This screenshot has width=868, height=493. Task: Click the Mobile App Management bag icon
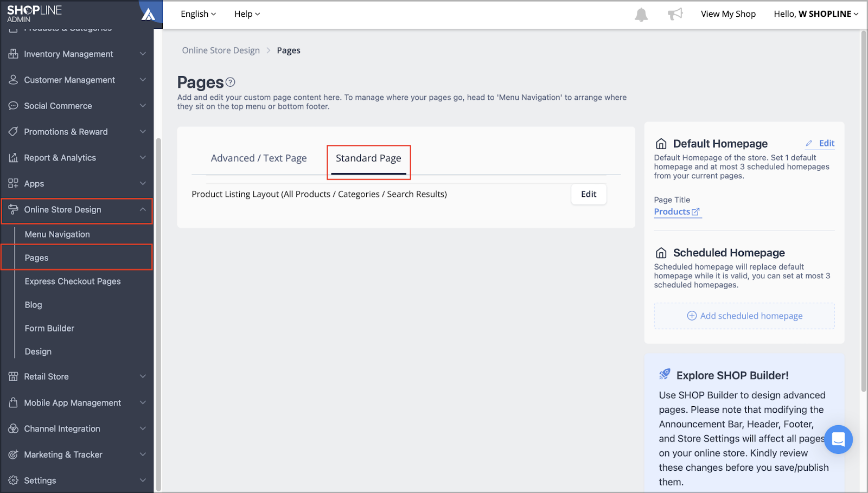[13, 402]
